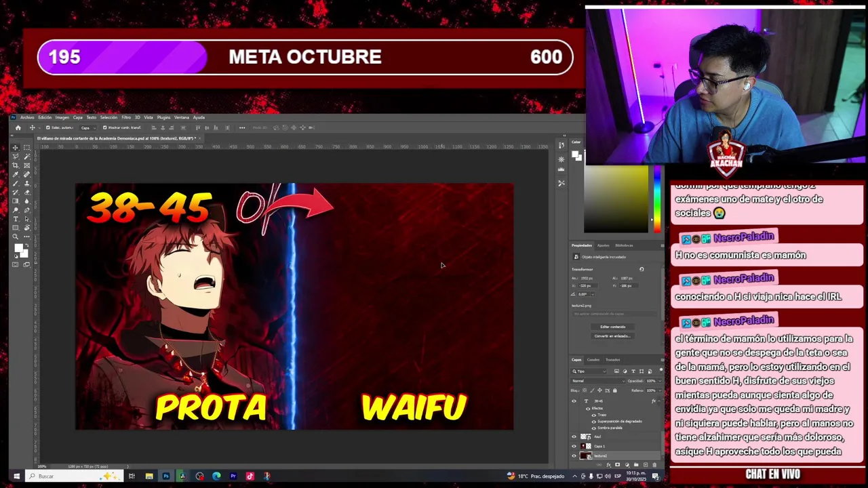This screenshot has height=488, width=868.
Task: Open the Ventana menu
Action: [182, 117]
